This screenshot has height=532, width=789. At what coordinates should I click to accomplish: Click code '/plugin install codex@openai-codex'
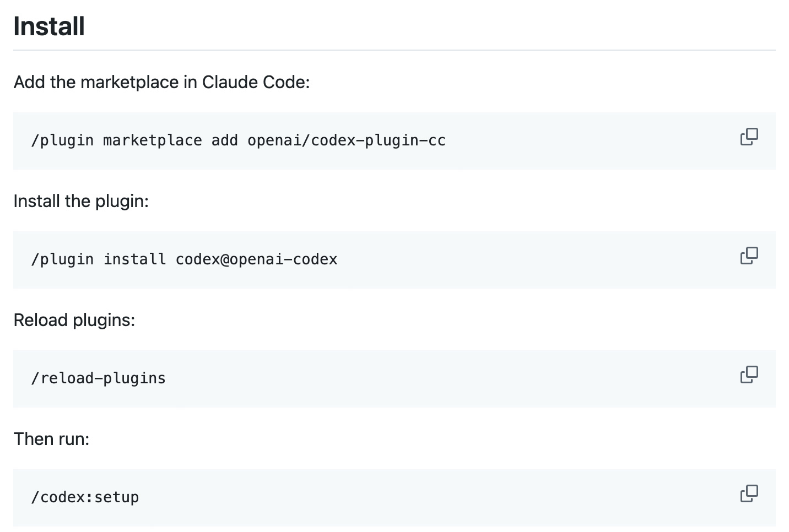tap(184, 259)
